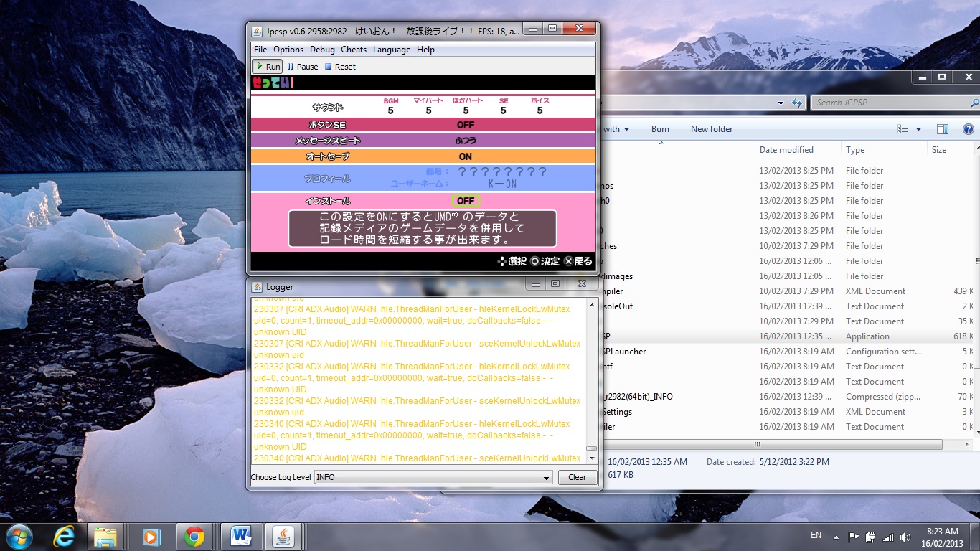Pause the emulator
Screen dimensions: 980x551
click(x=303, y=67)
